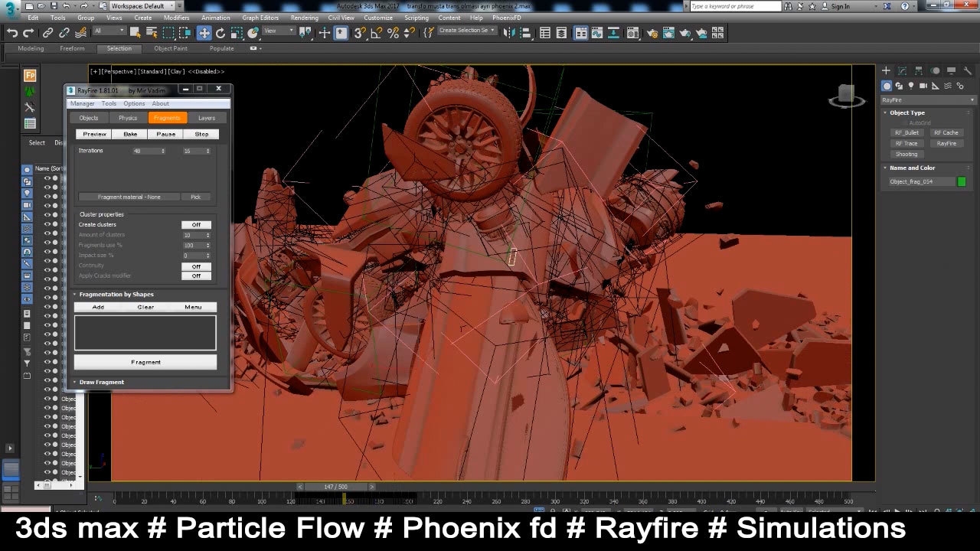Toggle the 3D Snaps button
980x551 pixels.
[x=360, y=33]
